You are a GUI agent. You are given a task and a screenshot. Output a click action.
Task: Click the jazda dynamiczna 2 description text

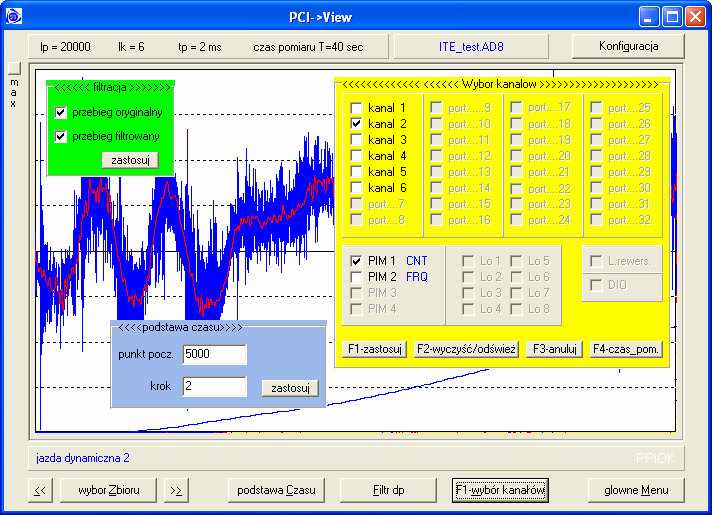click(x=83, y=458)
